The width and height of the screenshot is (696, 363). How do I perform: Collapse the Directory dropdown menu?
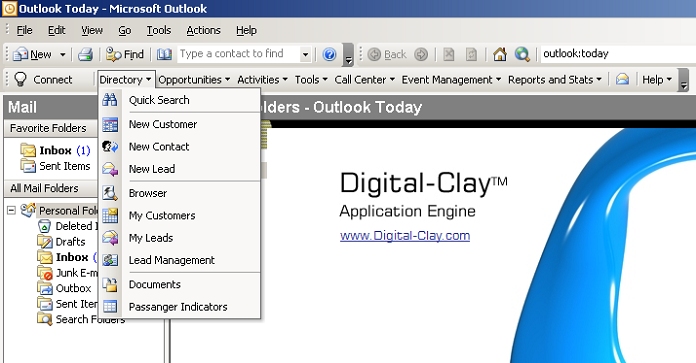[127, 79]
